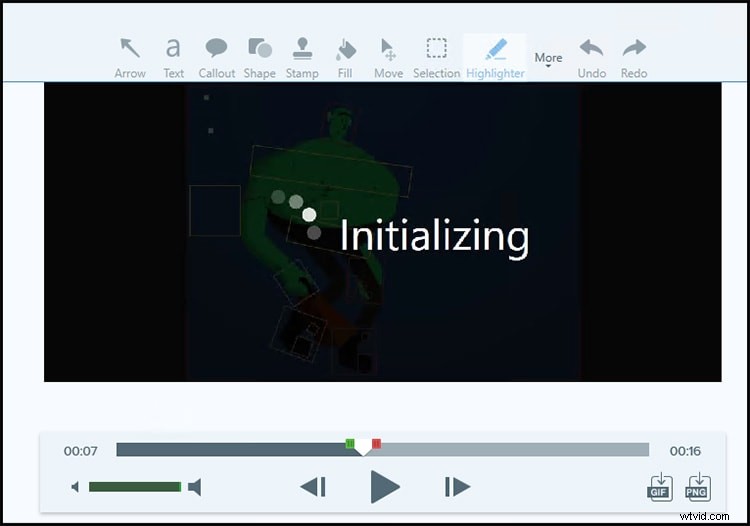Undo the last action
The height and width of the screenshot is (526, 750).
click(592, 58)
